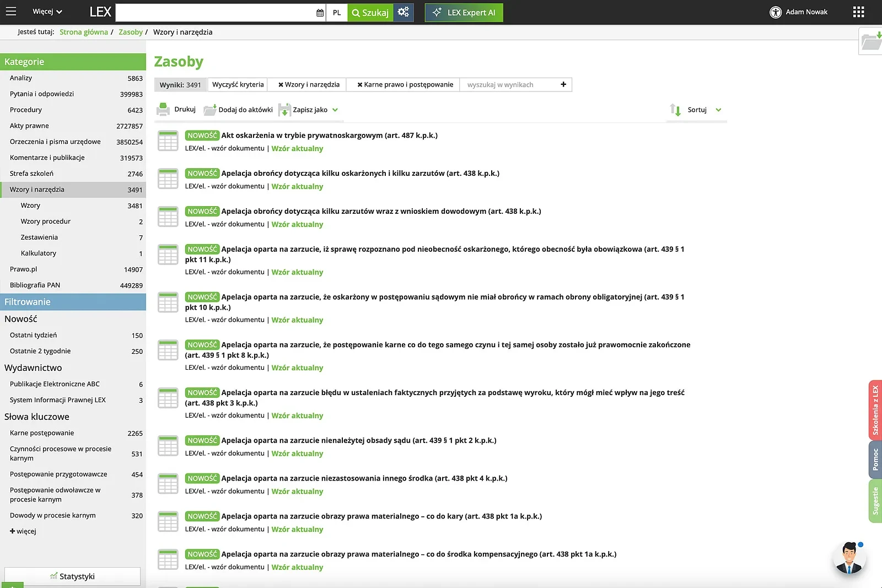
Task: Click document icon for Akt oskarżenia
Action: 168,141
